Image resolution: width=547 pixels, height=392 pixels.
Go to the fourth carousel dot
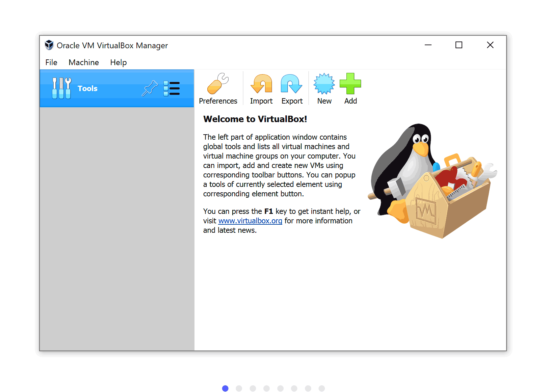point(267,388)
